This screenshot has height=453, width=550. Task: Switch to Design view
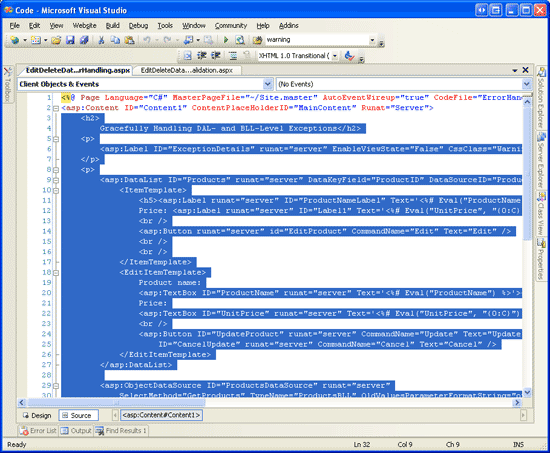pos(37,415)
